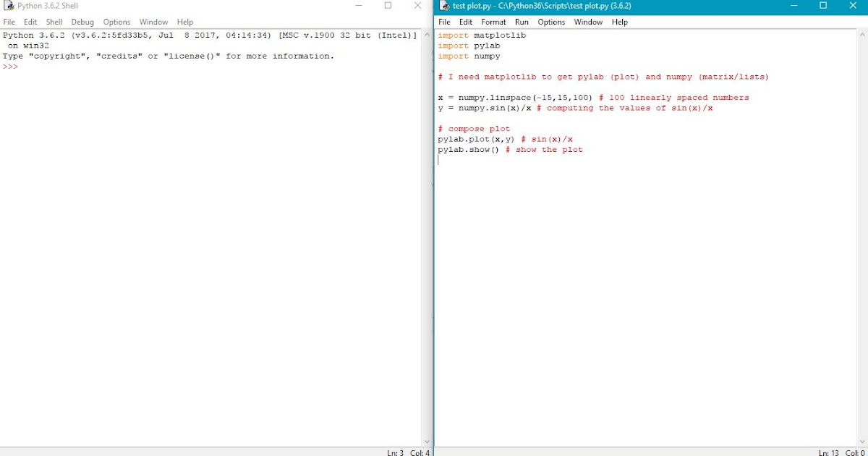Open the Options menu in the editor
This screenshot has height=456, width=868.
(551, 22)
